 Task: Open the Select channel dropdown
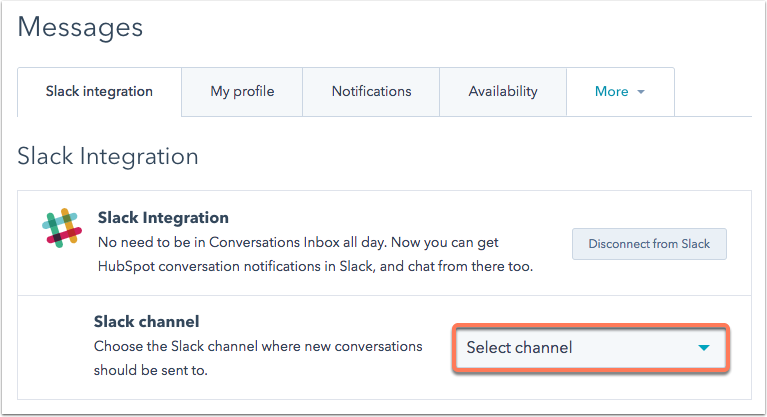click(591, 348)
